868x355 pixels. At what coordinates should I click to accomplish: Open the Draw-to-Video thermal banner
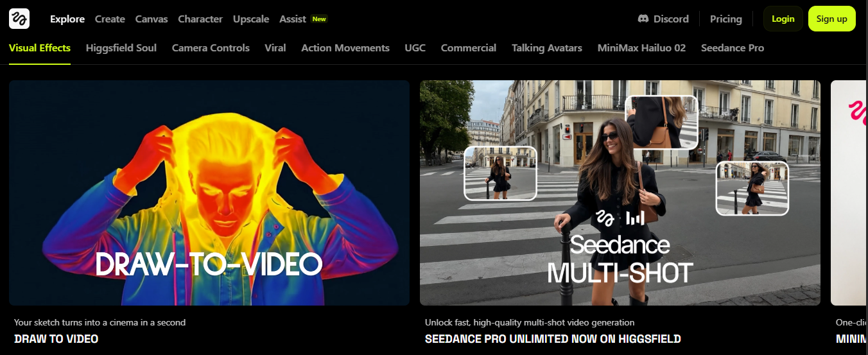(209, 193)
